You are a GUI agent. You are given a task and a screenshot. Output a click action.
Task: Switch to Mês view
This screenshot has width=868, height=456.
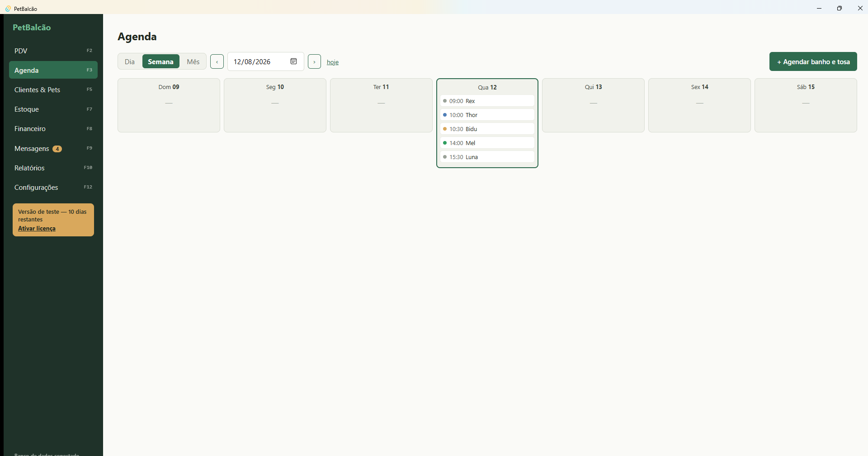(x=193, y=61)
